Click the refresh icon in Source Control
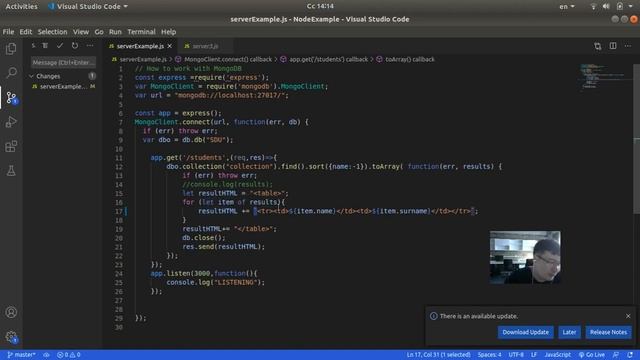The image size is (640, 360). tap(75, 46)
